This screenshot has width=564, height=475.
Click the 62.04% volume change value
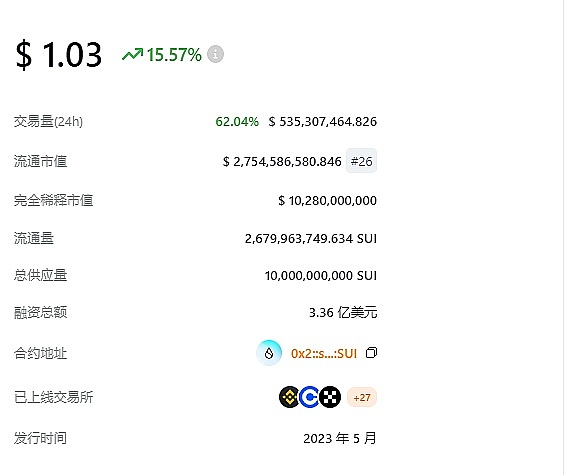pyautogui.click(x=237, y=122)
